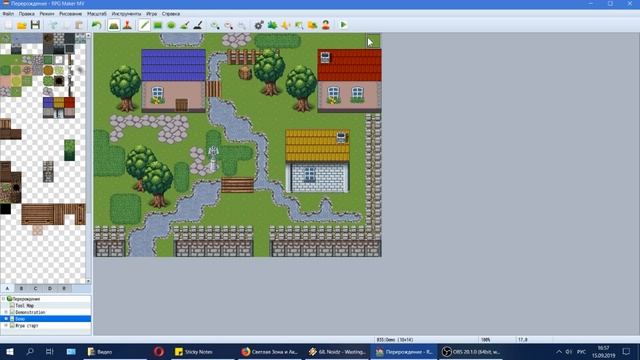Viewport: 640px width, 360px height.
Task: Switch to tileset tab R
Action: tap(64, 288)
